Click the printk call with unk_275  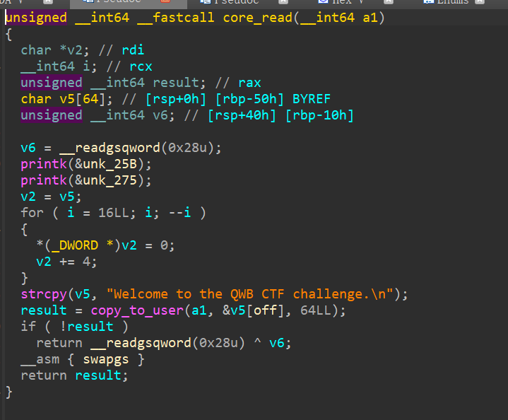click(44, 180)
